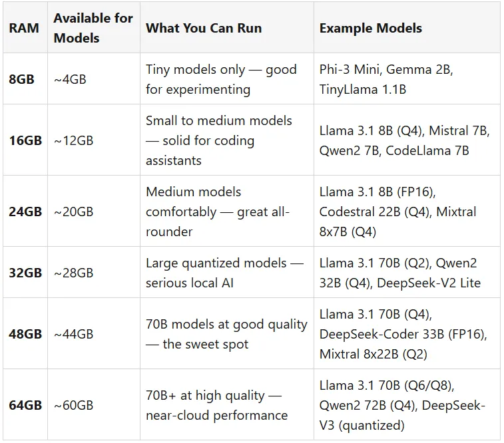Select the 48GB RAM cell
The width and height of the screenshot is (504, 443).
pyautogui.click(x=25, y=334)
